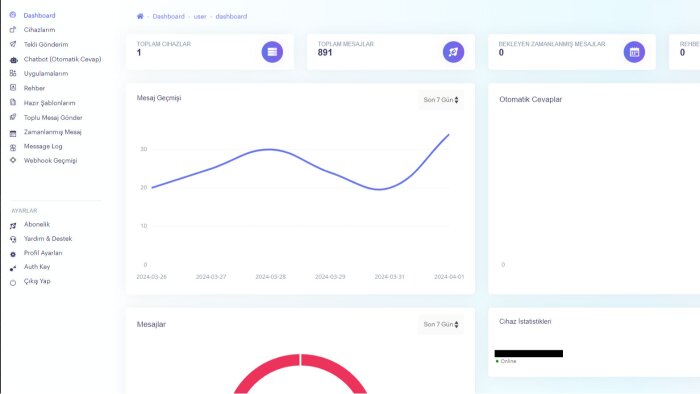Screen dimensions: 700x394
Task: Click the Cihazlarım sidebar icon
Action: [12, 30]
